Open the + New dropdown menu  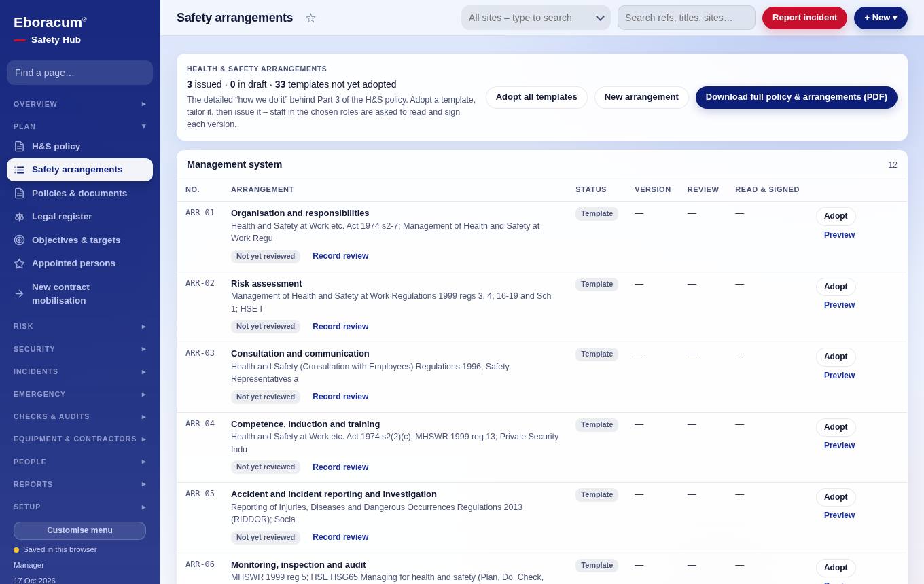(881, 18)
